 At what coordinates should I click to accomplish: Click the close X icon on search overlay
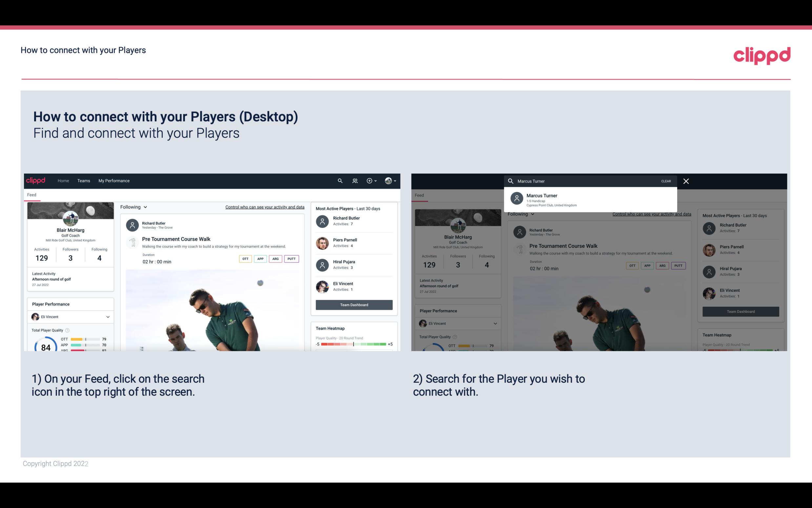(x=686, y=181)
